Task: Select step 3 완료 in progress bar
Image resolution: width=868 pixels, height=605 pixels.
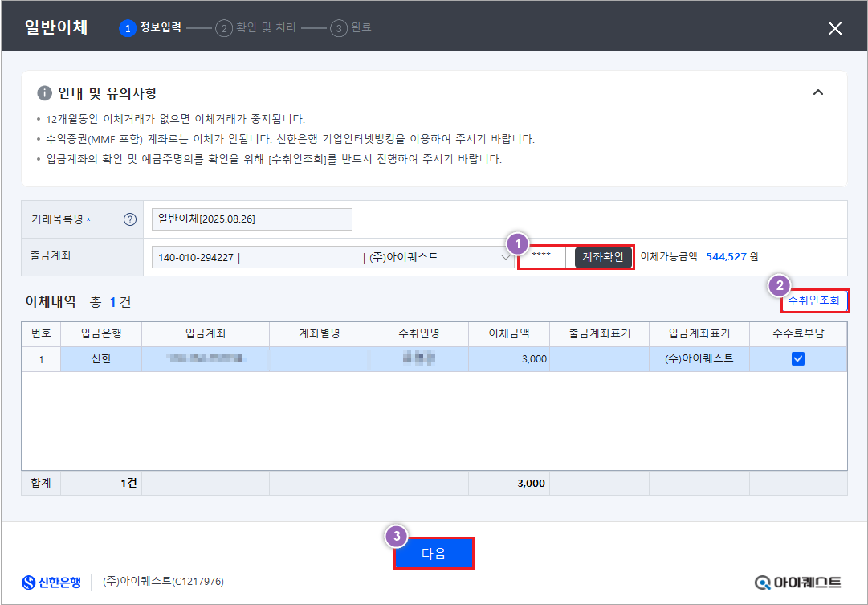Action: click(352, 28)
